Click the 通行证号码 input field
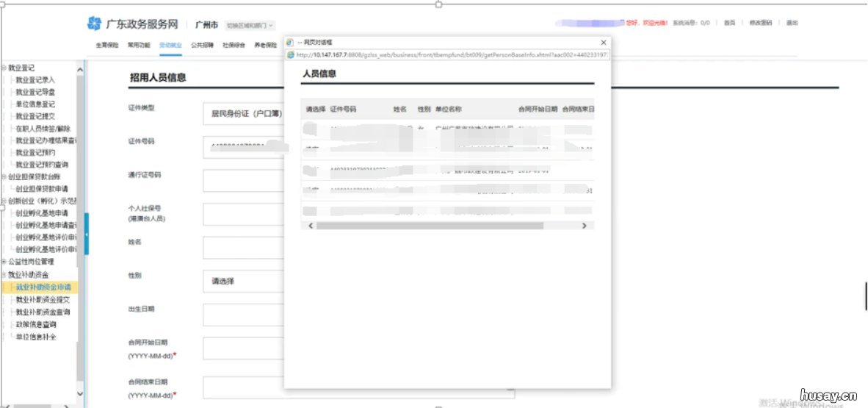This screenshot has height=408, width=868. [243, 181]
